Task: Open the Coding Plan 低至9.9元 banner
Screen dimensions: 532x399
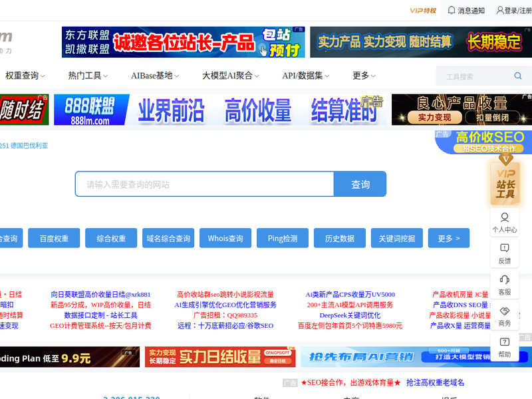Action: (x=70, y=356)
